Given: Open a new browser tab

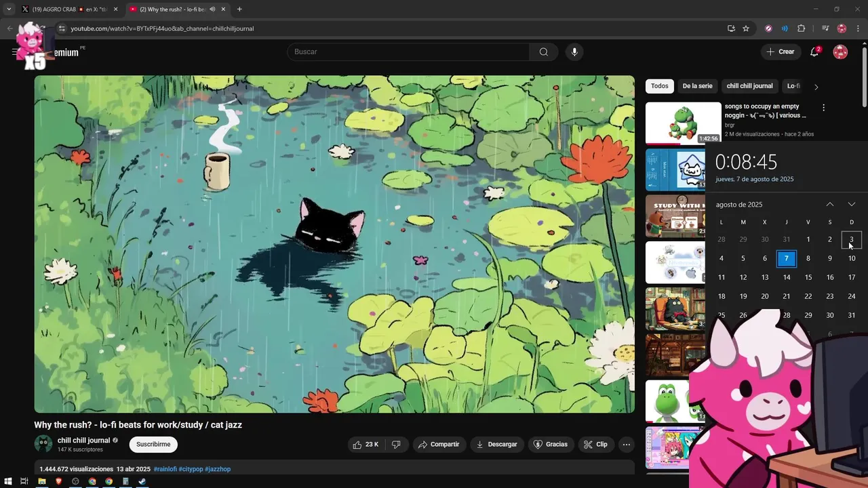Looking at the screenshot, I should pos(239,9).
